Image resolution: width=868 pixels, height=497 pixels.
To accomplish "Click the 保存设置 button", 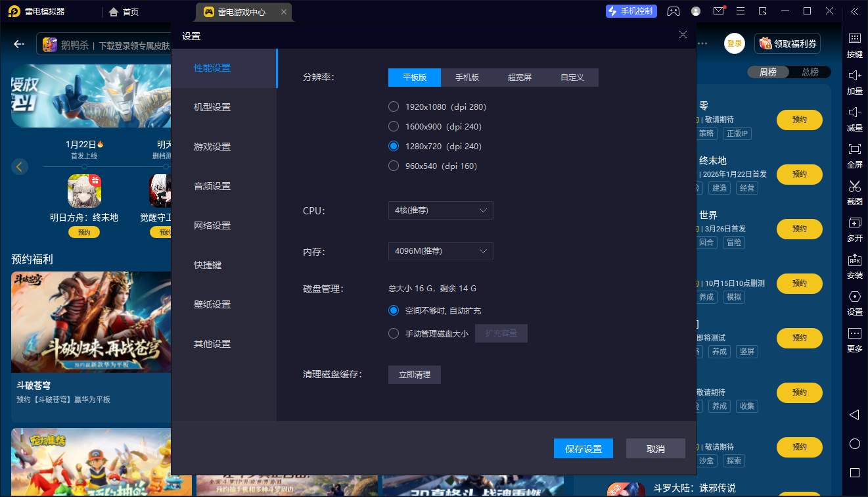I will click(x=583, y=449).
